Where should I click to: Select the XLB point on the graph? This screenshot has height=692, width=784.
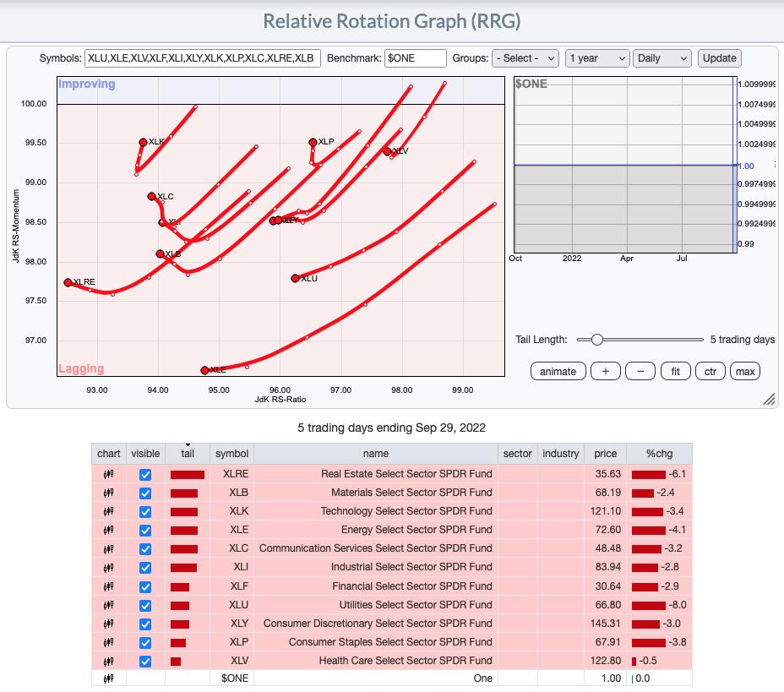[x=160, y=254]
